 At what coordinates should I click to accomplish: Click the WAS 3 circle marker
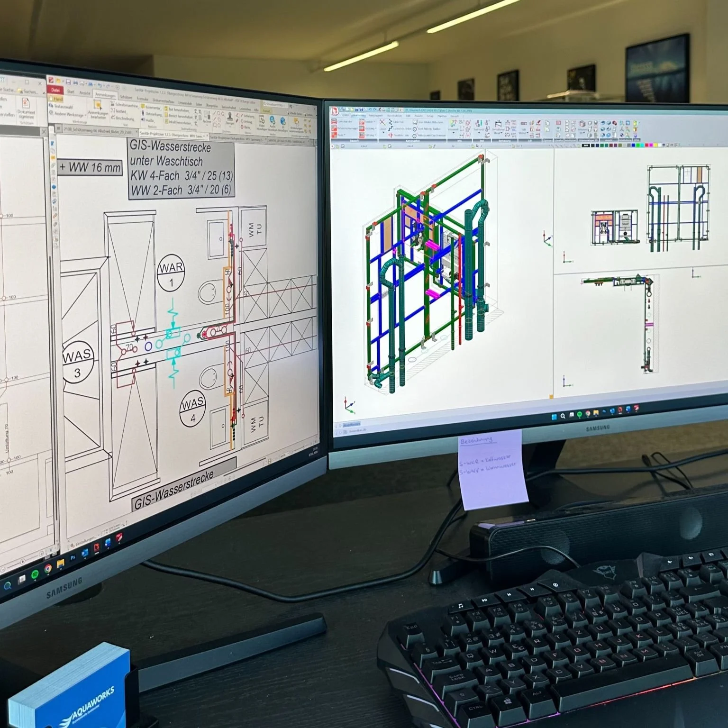(77, 363)
